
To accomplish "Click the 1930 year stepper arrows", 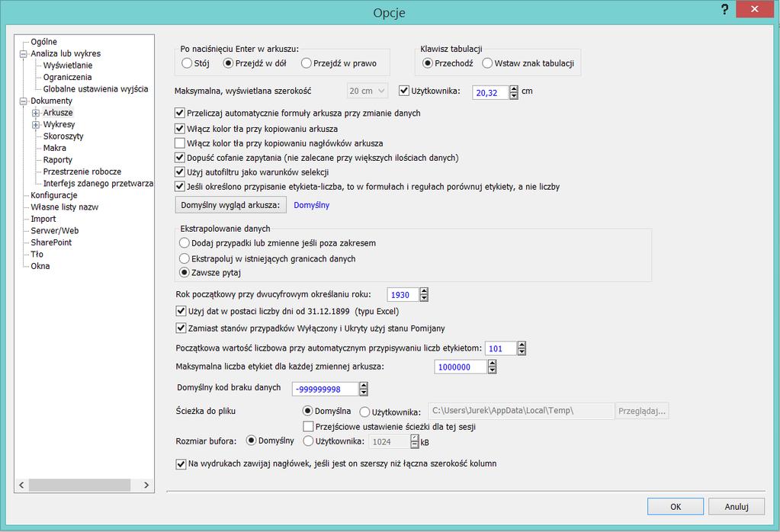I will (x=424, y=295).
